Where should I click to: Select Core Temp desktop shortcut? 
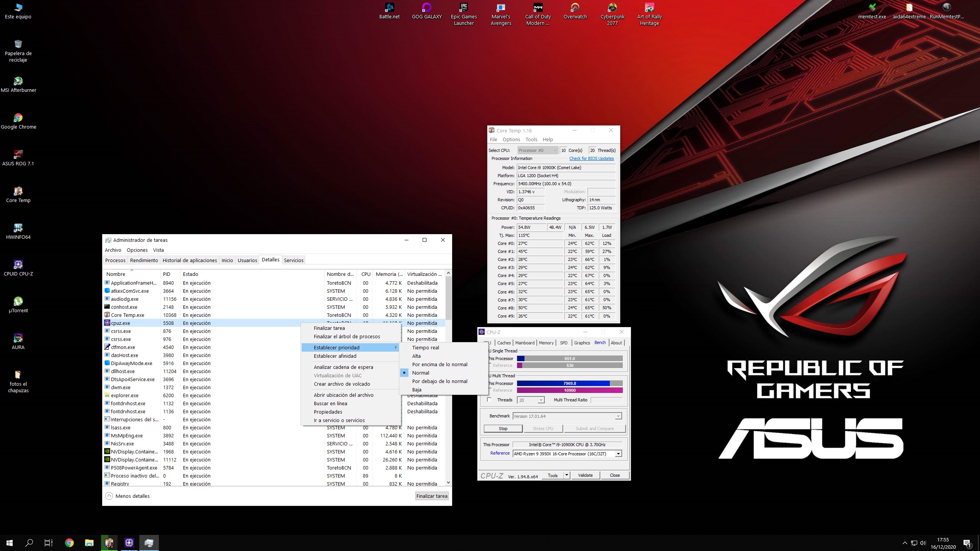pos(18,195)
